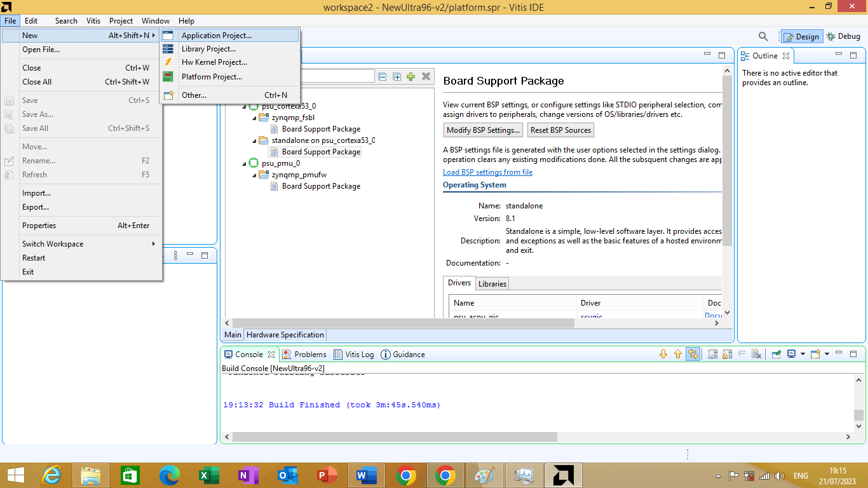Open the Vitis menu
Image resolution: width=868 pixels, height=488 pixels.
point(93,21)
